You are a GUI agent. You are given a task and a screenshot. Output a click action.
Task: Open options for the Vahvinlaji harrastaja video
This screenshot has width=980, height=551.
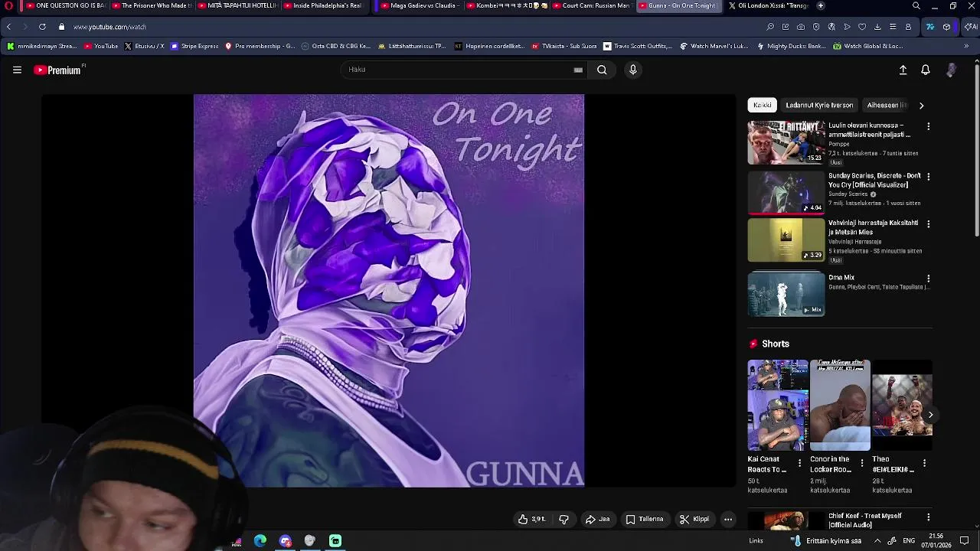pyautogui.click(x=929, y=224)
